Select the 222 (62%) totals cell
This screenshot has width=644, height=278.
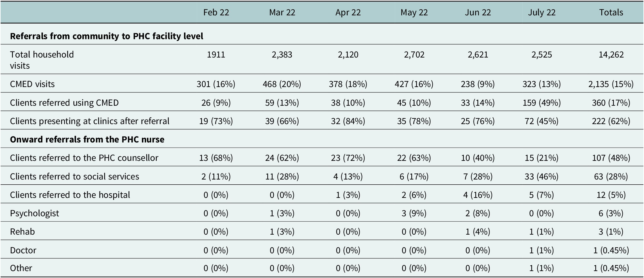pos(611,121)
